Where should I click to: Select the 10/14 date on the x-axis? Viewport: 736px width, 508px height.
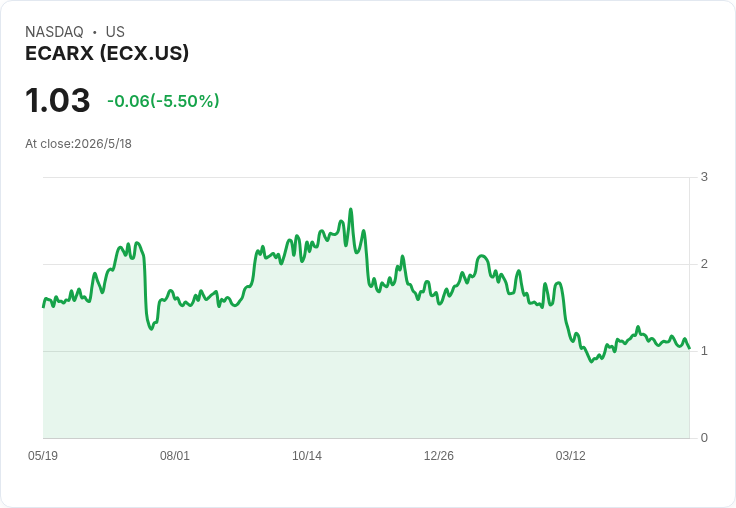[307, 456]
